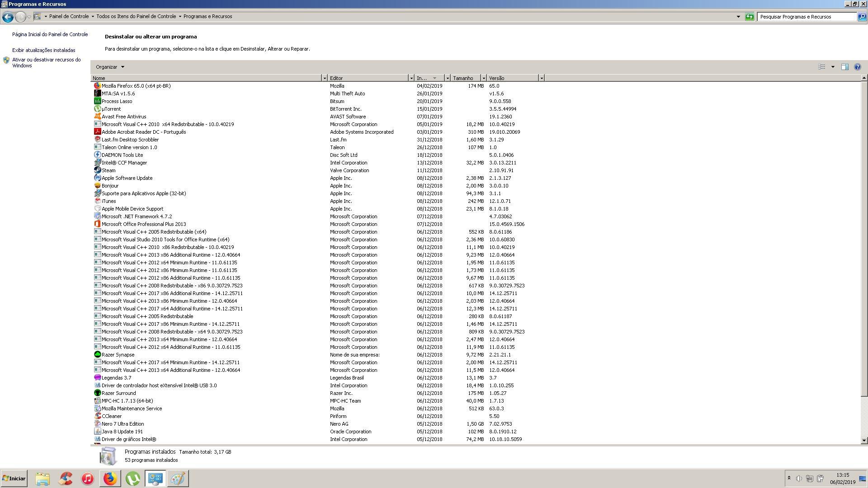Select the Driver de gráficos Intel® row
This screenshot has height=488, width=868.
[318, 439]
